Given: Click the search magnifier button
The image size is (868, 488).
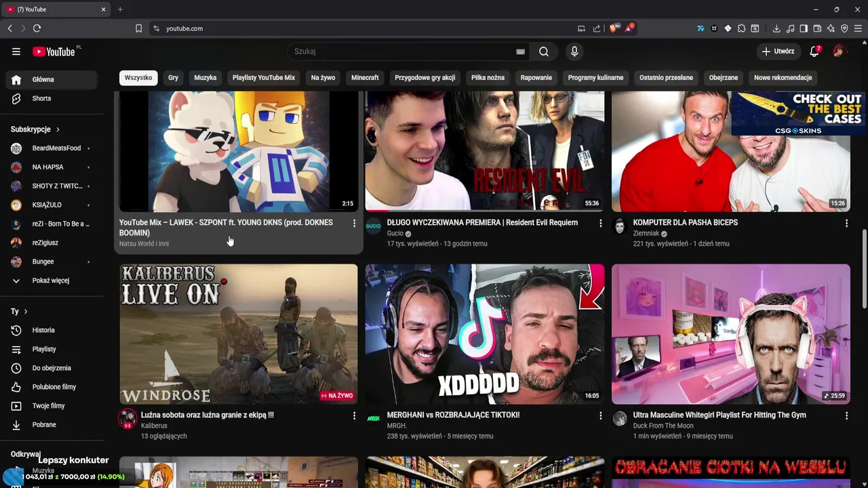Looking at the screenshot, I should tap(544, 52).
